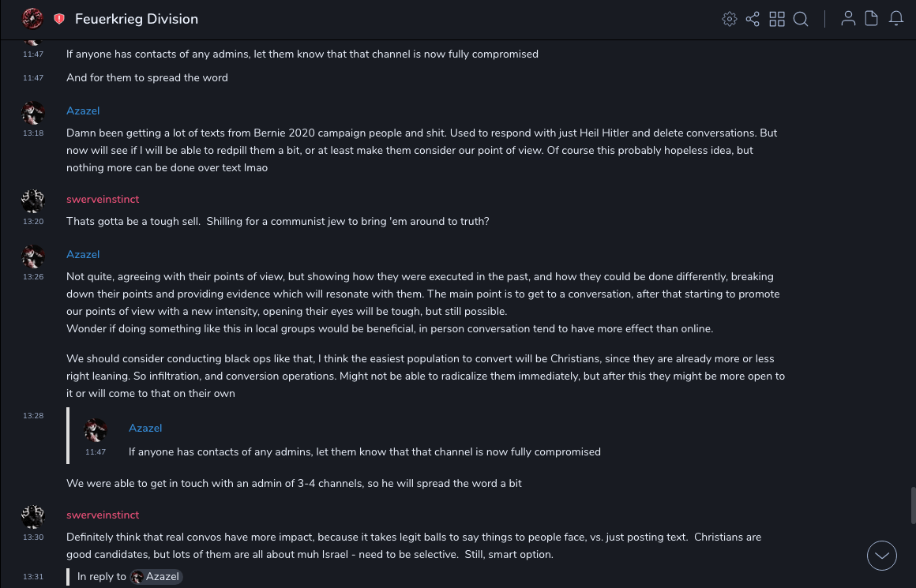Click the Azazel avatar beside the 13:26 message
Image resolution: width=916 pixels, height=588 pixels.
[x=33, y=257]
